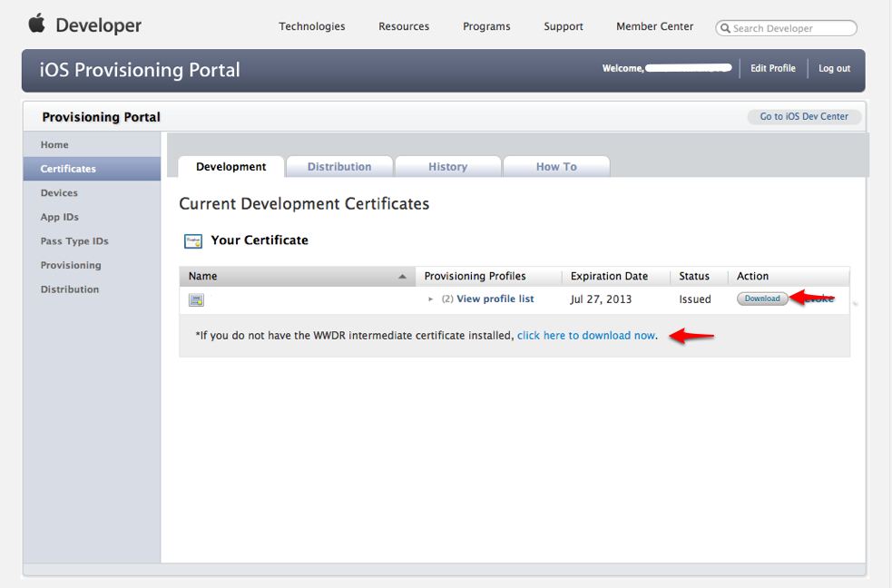Open Provisioning in the sidebar
The width and height of the screenshot is (892, 588).
pos(93,265)
